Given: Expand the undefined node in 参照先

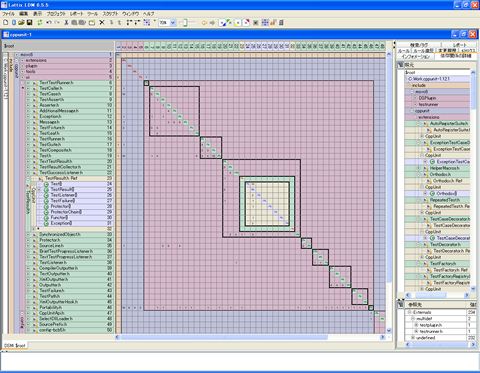Looking at the screenshot, I should 413,338.
